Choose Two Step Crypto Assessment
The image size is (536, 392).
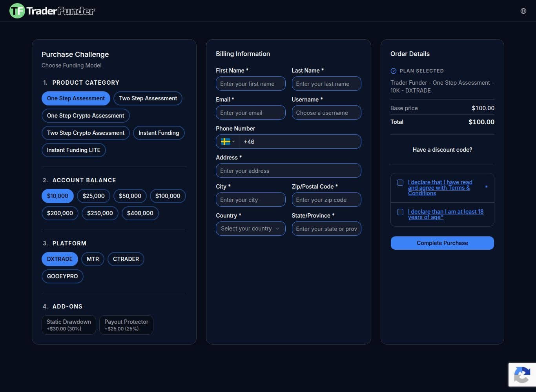coord(86,133)
